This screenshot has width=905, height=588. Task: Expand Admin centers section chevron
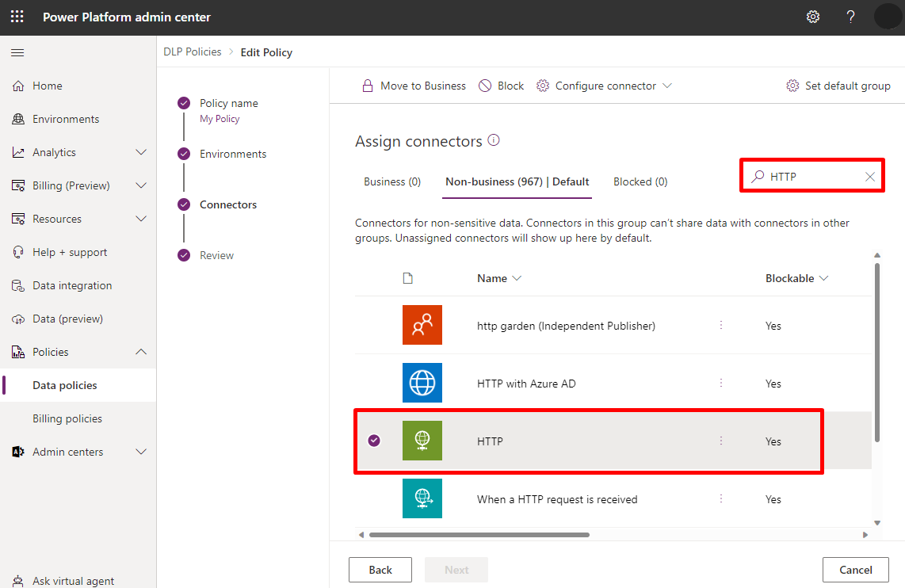pyautogui.click(x=141, y=452)
